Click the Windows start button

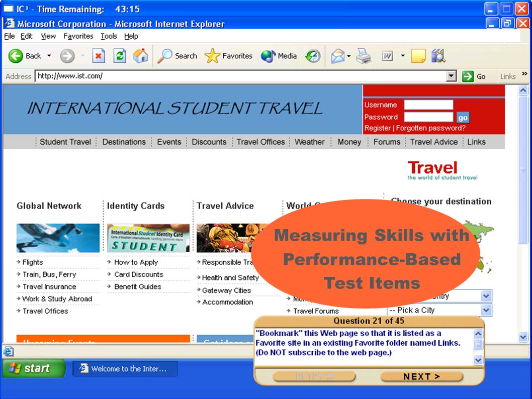[34, 368]
